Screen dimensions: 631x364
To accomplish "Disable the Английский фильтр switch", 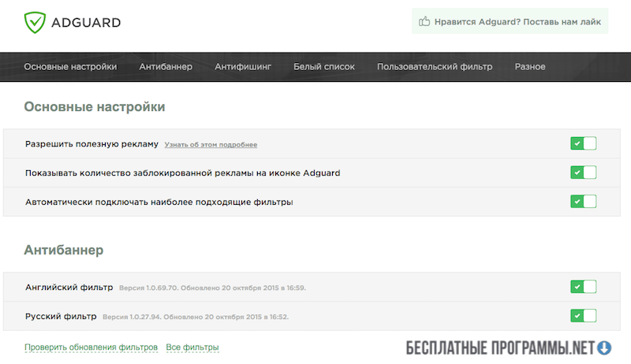I will tap(583, 287).
